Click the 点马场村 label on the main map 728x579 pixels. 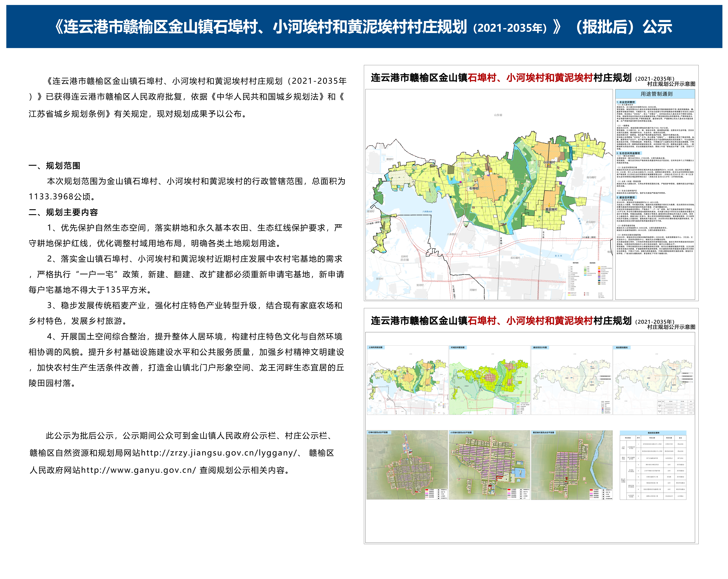point(591,222)
